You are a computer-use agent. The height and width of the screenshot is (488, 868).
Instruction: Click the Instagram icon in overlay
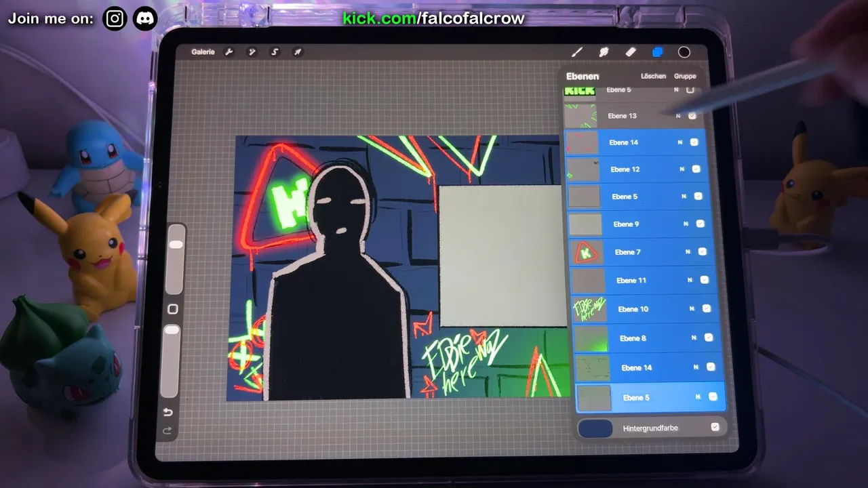tap(115, 18)
